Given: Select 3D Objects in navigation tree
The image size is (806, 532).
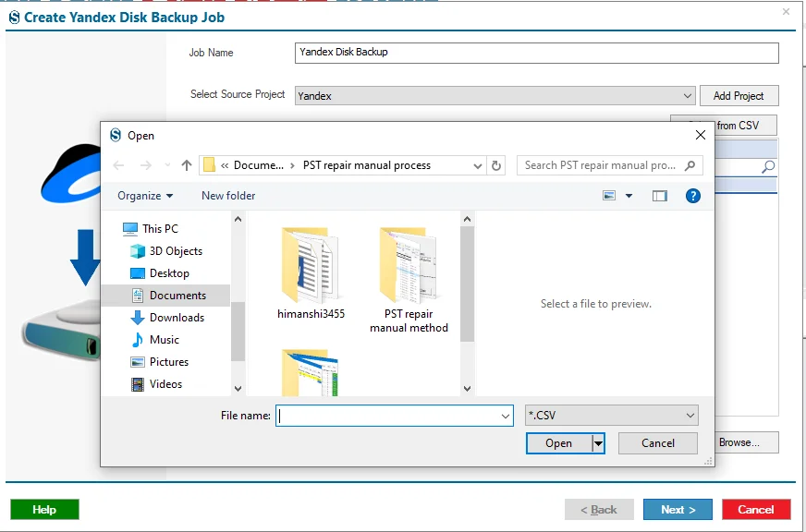Looking at the screenshot, I should (x=176, y=250).
